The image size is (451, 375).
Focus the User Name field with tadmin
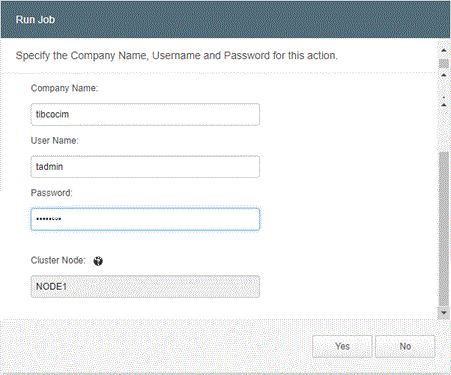tap(145, 167)
